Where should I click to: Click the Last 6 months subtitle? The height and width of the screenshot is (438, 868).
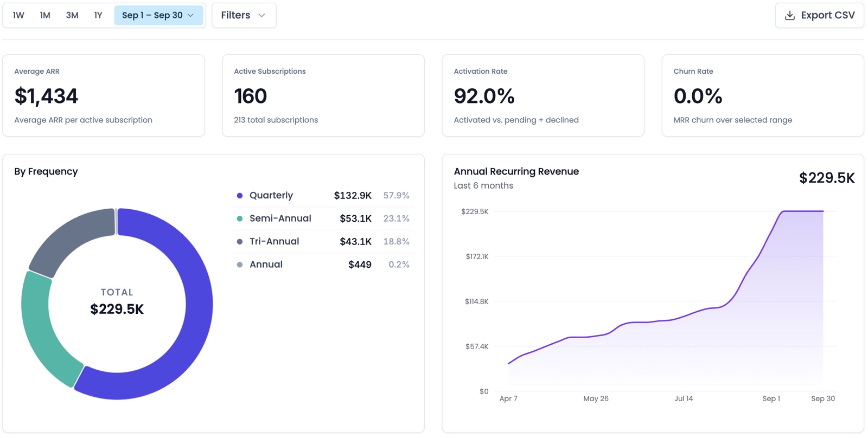[483, 185]
